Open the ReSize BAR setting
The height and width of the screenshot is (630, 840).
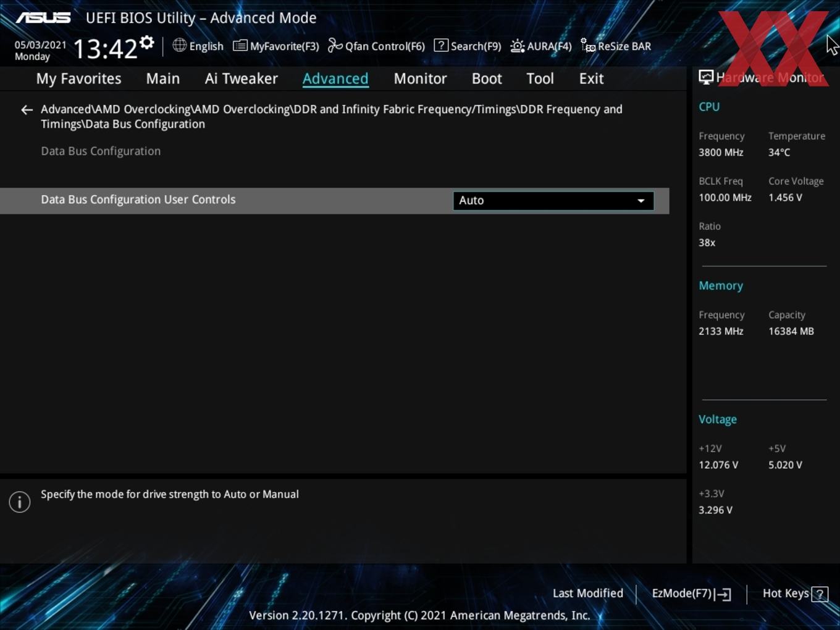pyautogui.click(x=616, y=46)
